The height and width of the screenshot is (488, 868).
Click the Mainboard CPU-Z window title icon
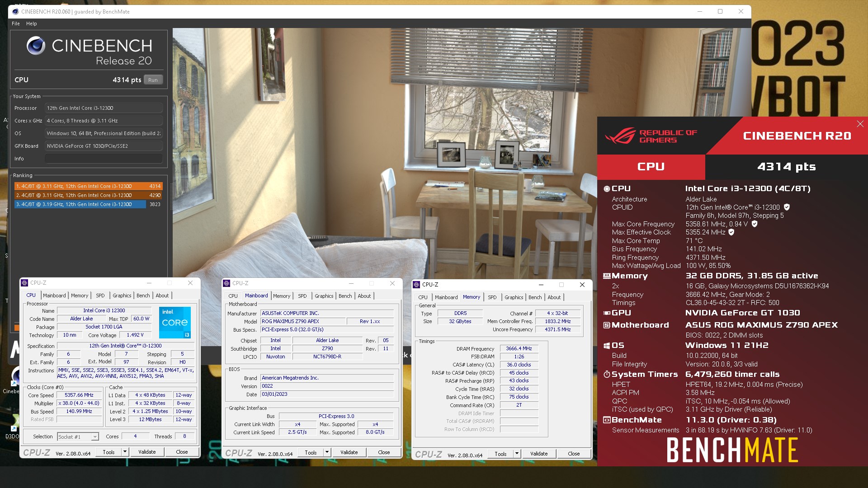(227, 283)
